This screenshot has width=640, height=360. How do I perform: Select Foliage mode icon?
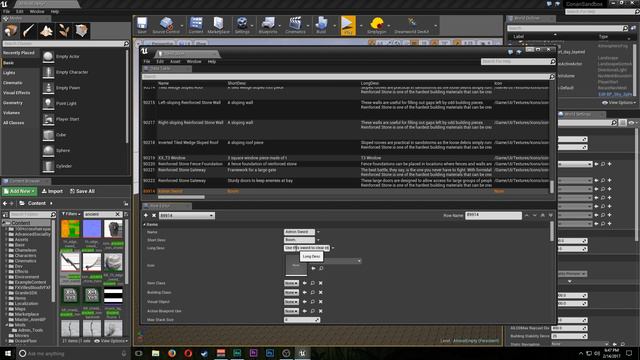point(64,31)
